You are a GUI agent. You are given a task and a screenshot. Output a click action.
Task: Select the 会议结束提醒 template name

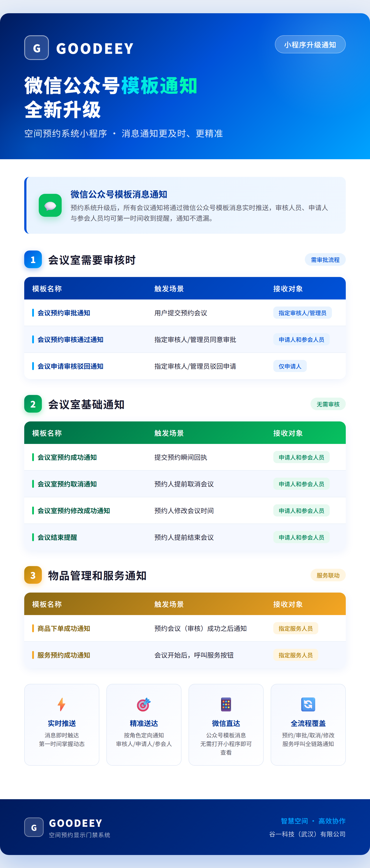tap(57, 537)
